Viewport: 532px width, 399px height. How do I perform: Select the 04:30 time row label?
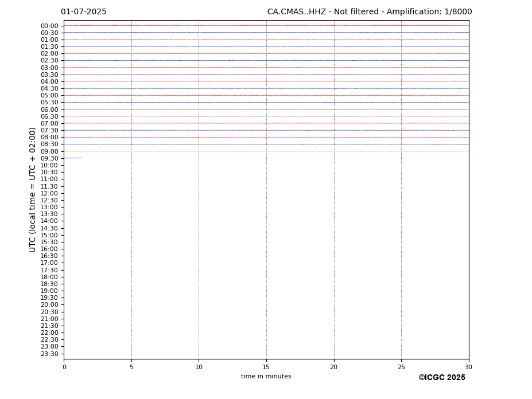click(x=49, y=88)
